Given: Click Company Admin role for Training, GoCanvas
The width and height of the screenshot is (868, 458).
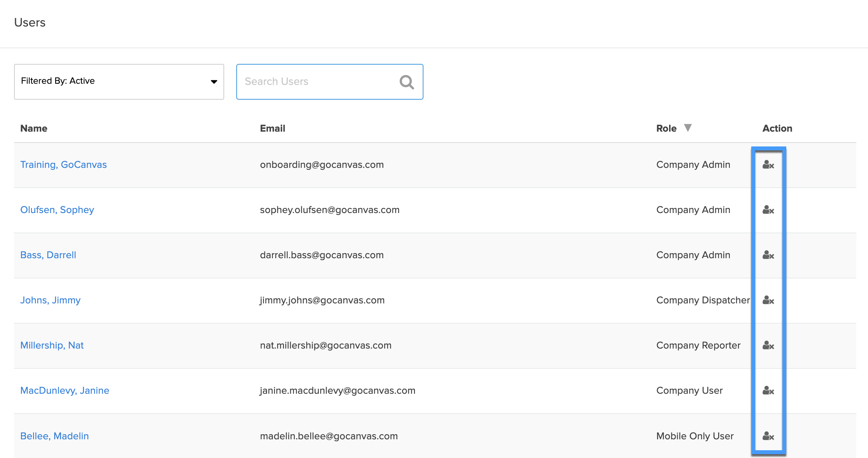Looking at the screenshot, I should tap(693, 165).
